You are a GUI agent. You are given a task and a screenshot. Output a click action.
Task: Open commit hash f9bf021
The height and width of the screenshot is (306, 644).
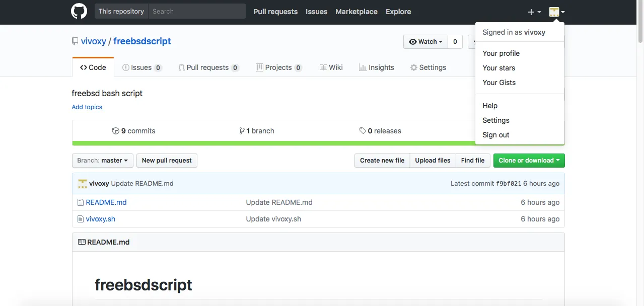509,184
